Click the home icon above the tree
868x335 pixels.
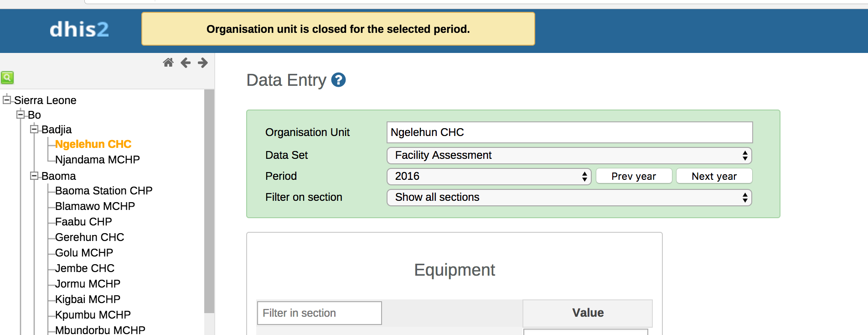168,63
